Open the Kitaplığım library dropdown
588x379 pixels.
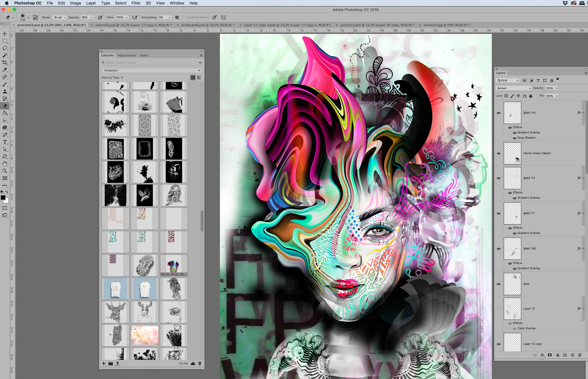click(152, 70)
